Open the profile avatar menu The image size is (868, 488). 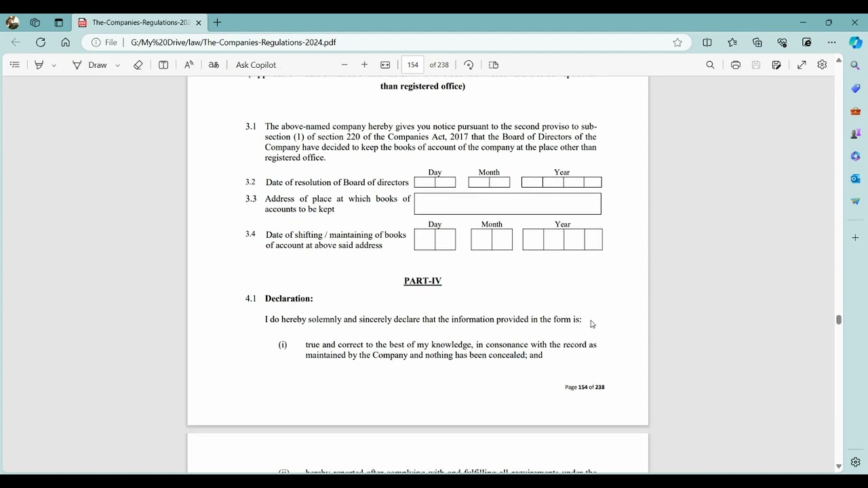point(12,22)
